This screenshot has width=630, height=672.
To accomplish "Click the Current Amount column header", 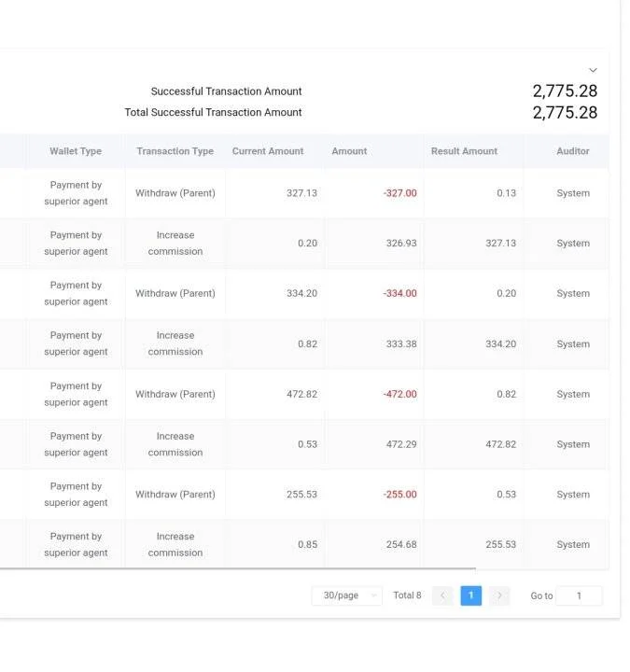I will coord(268,151).
